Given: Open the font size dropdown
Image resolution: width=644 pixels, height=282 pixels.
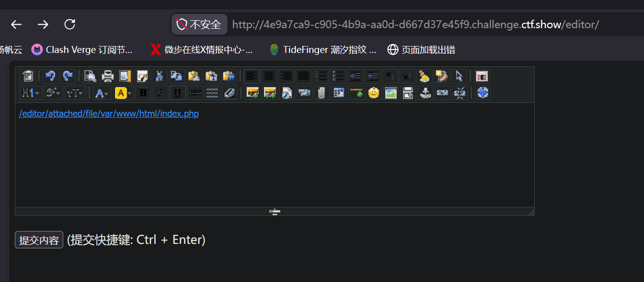Looking at the screenshot, I should point(75,93).
